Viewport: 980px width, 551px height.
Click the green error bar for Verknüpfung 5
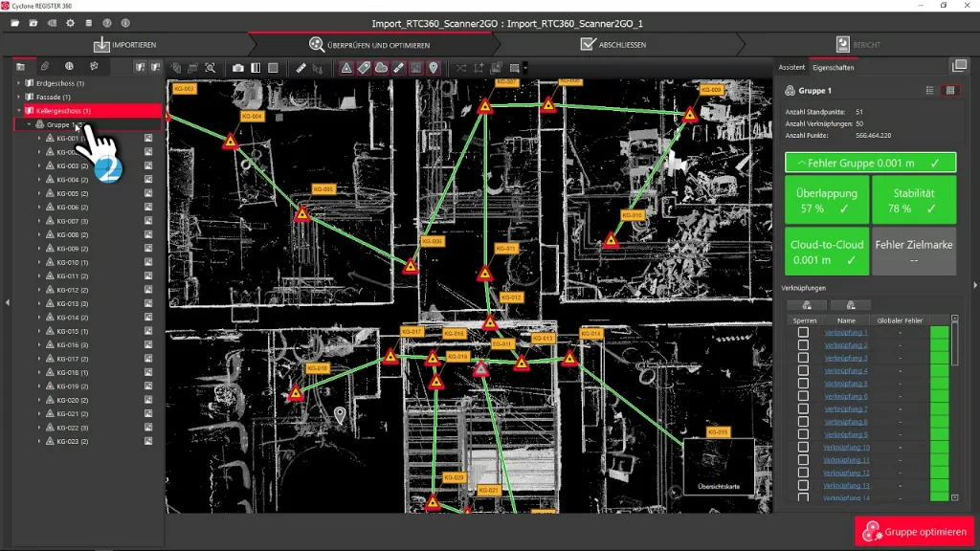pos(939,384)
